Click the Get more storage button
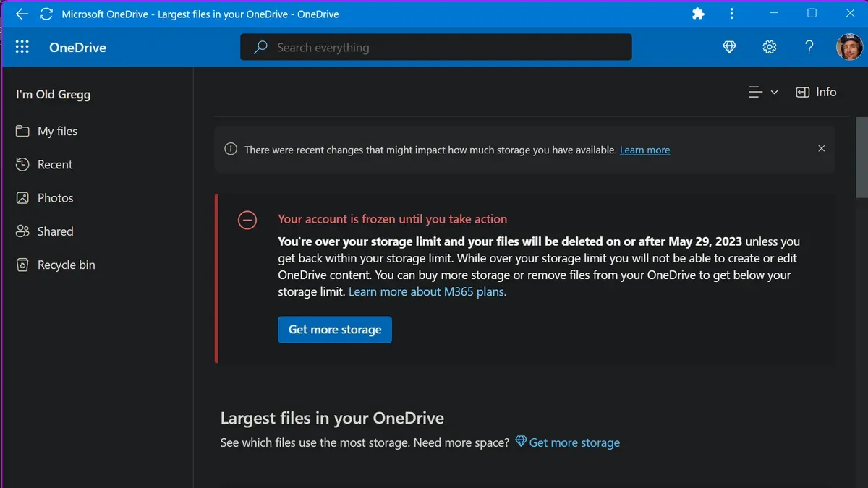 (335, 330)
